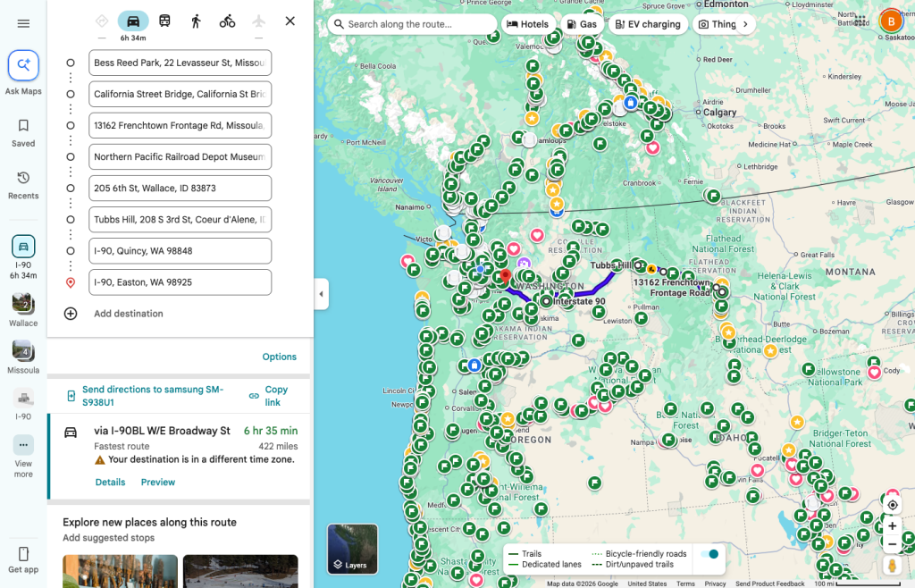Select Best travel mode icon

(102, 21)
